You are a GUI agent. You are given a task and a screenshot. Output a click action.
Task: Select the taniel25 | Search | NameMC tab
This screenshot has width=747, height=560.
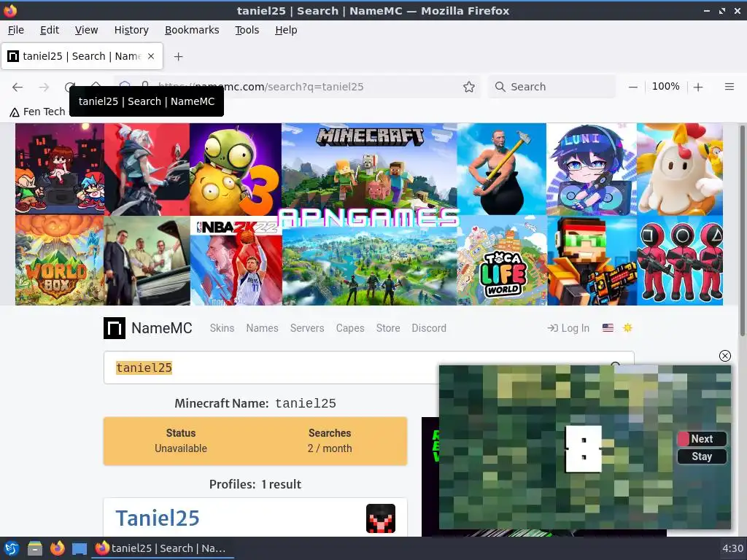pyautogui.click(x=82, y=56)
